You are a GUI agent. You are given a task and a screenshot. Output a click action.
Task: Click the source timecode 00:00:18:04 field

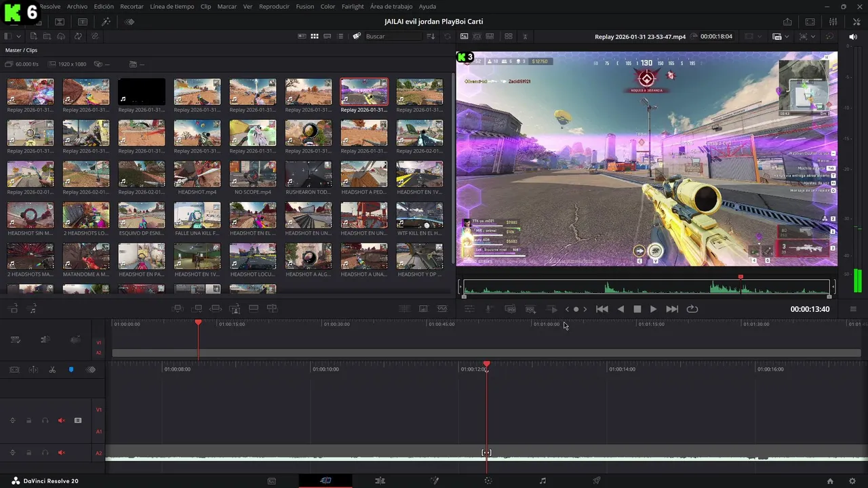click(x=716, y=36)
